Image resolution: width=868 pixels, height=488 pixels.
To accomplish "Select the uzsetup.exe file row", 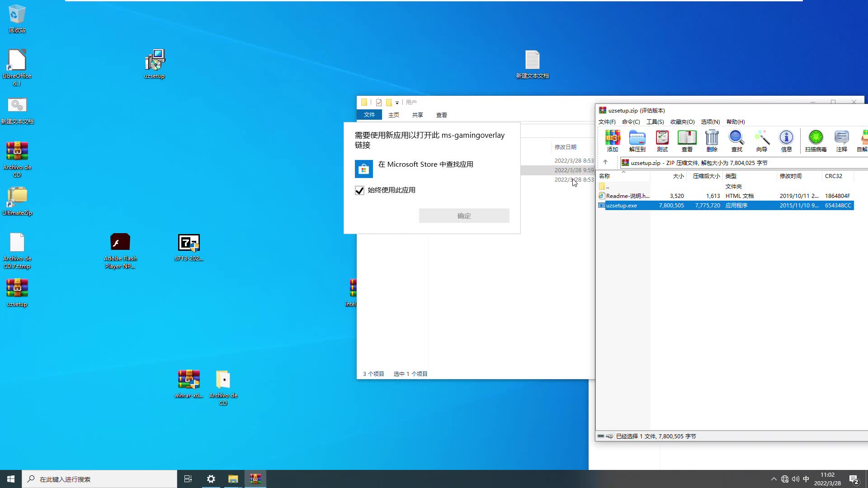I will click(726, 206).
